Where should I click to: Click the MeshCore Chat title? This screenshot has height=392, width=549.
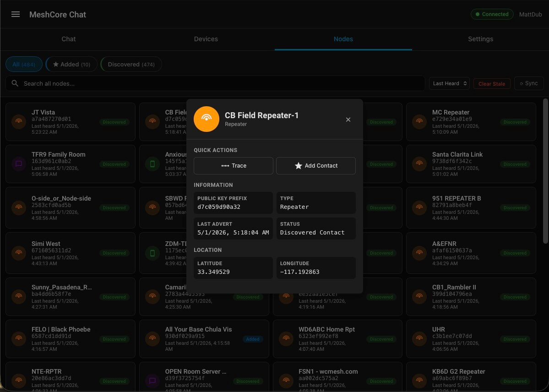[57, 14]
